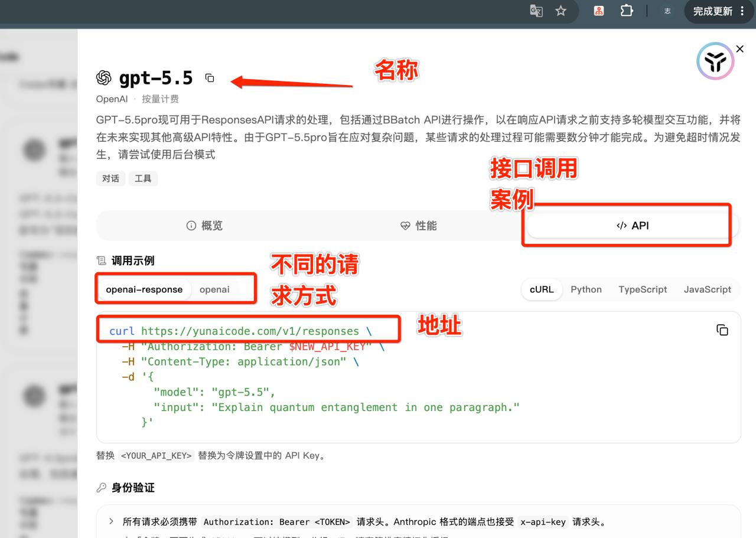This screenshot has width=756, height=538.
Task: Select the API tab
Action: (x=633, y=226)
